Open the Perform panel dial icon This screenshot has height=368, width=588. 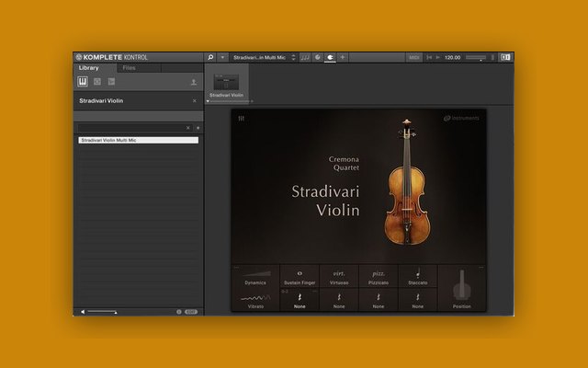(318, 57)
